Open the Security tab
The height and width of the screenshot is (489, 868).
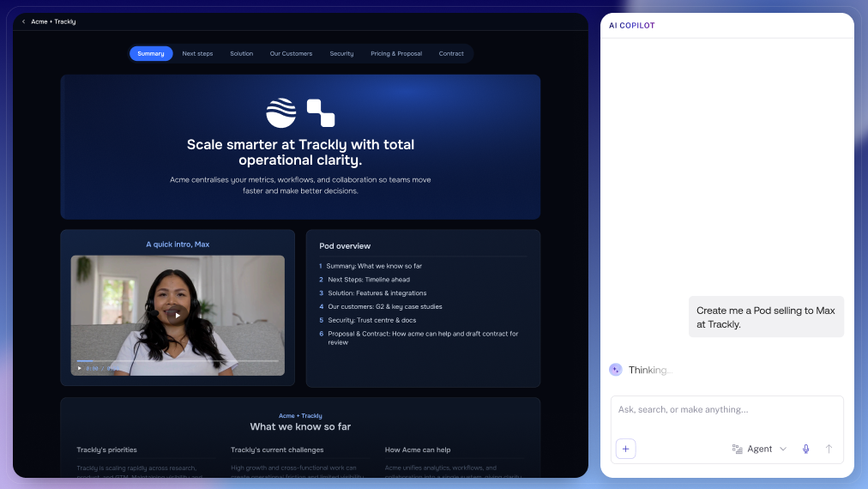[x=341, y=54]
